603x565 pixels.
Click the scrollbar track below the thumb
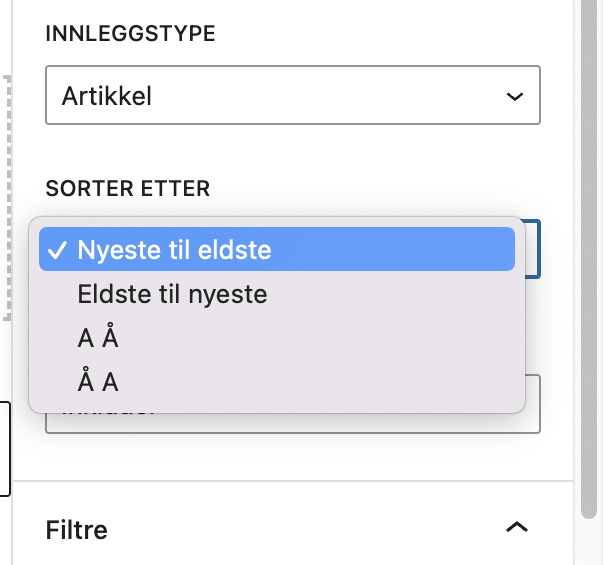[590, 540]
